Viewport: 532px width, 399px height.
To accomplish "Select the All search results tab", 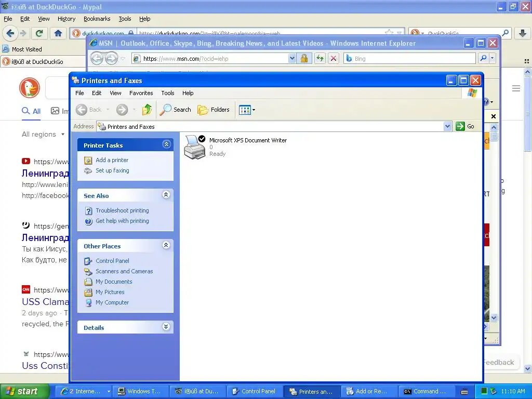I will 31,111.
